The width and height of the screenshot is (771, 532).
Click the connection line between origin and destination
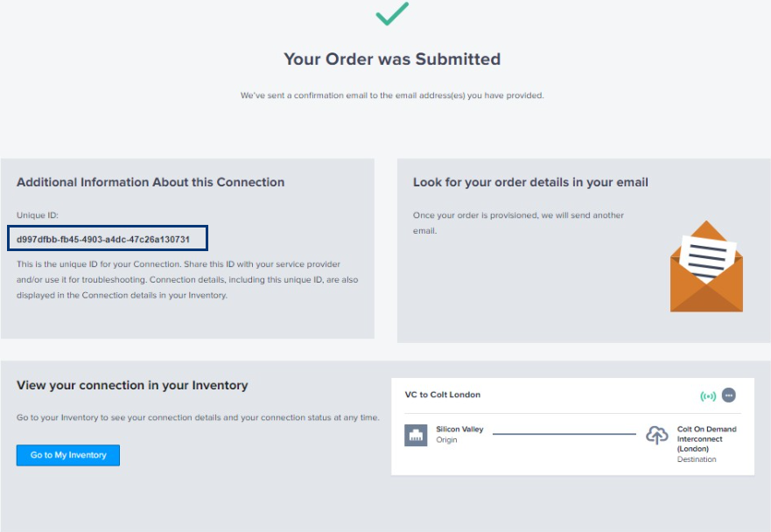[564, 434]
